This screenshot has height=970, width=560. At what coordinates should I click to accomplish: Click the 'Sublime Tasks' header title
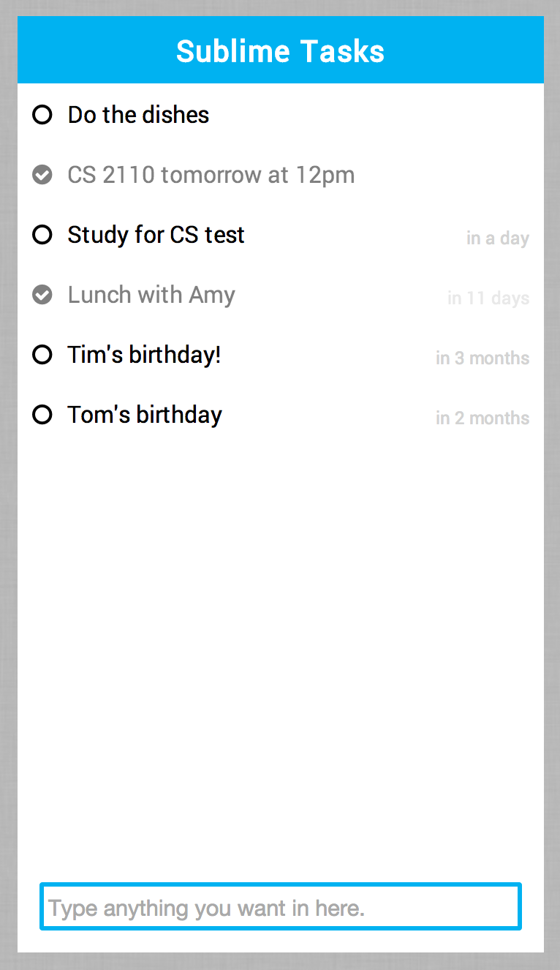pos(280,51)
